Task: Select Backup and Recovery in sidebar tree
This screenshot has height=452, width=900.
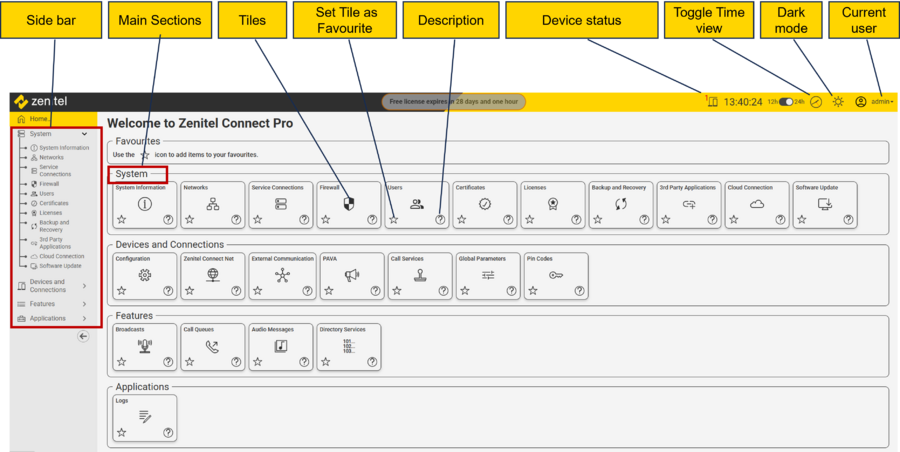Action: (x=50, y=226)
